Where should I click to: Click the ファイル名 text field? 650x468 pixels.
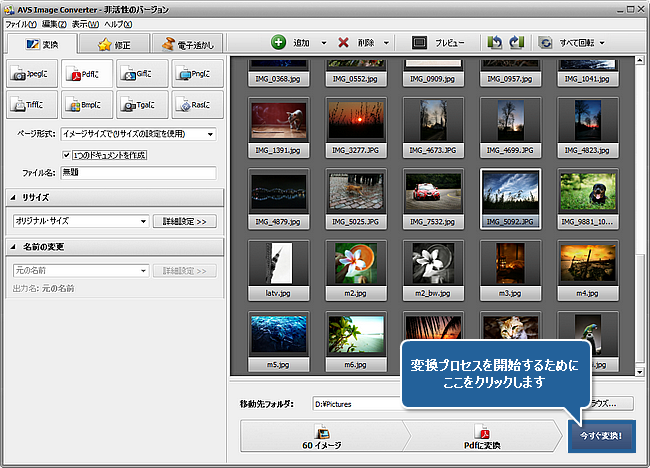point(138,173)
